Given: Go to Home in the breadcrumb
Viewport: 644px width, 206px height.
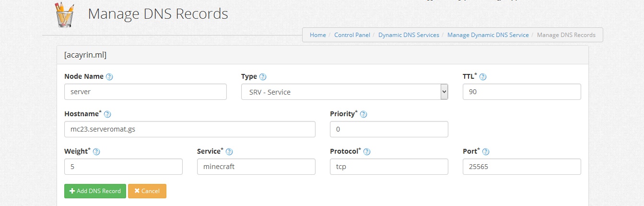Looking at the screenshot, I should [317, 35].
